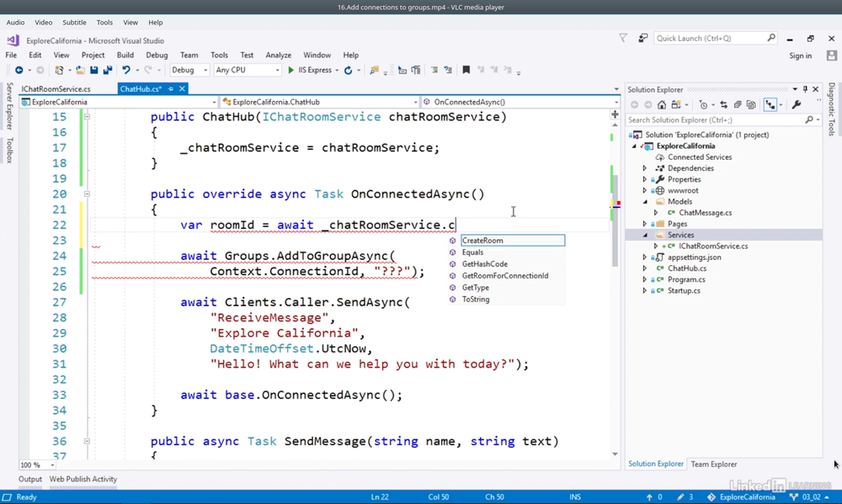The height and width of the screenshot is (504, 842).
Task: Collapse the OnConnectedAsync method outlining box
Action: (x=87, y=194)
